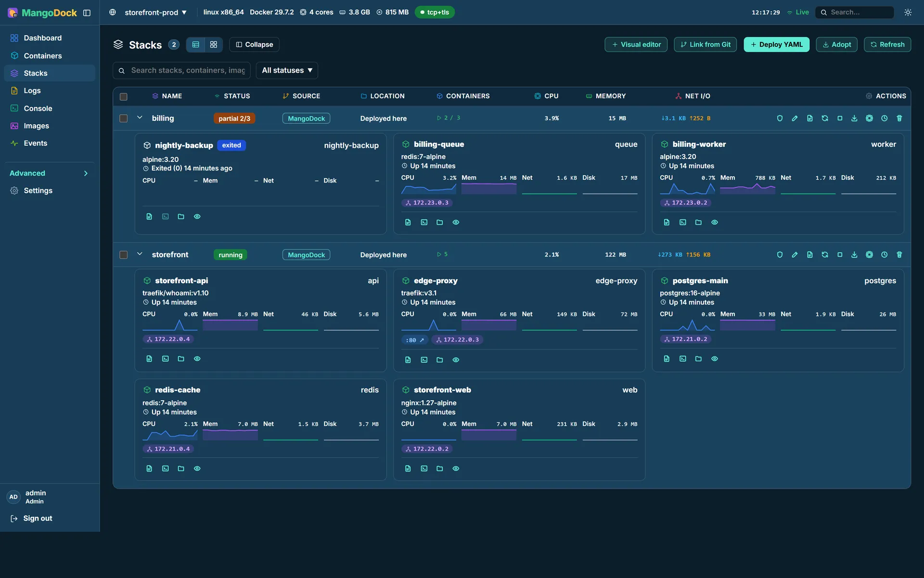Open storefront stack security shield icon

coord(780,255)
